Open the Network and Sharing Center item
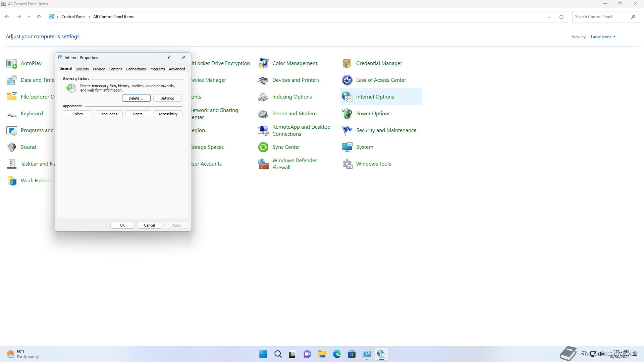This screenshot has width=644, height=362. [215, 114]
